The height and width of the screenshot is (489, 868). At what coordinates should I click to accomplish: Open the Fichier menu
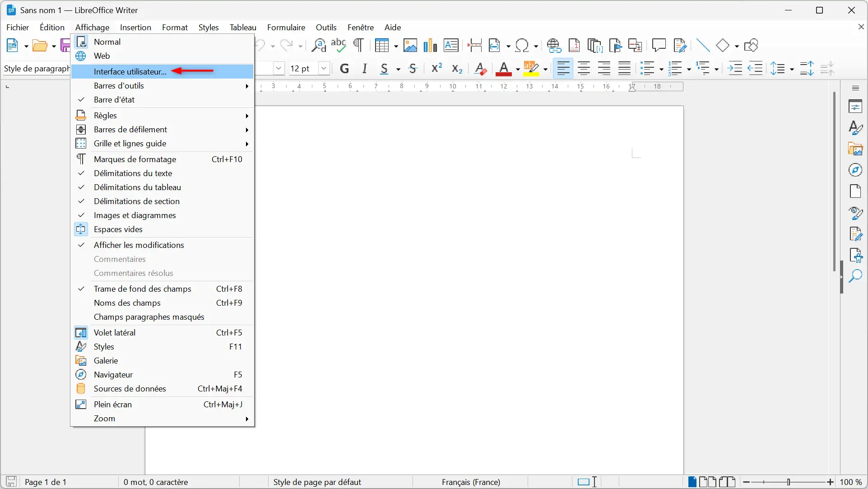pos(18,27)
